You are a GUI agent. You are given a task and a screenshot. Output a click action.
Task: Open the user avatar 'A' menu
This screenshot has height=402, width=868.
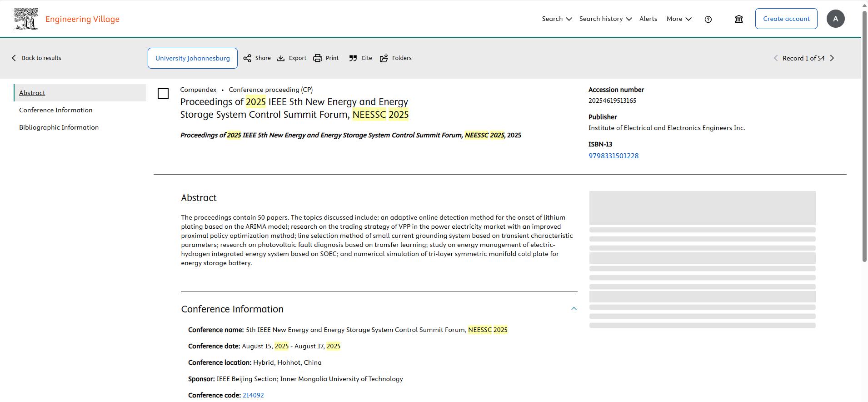[x=835, y=19]
